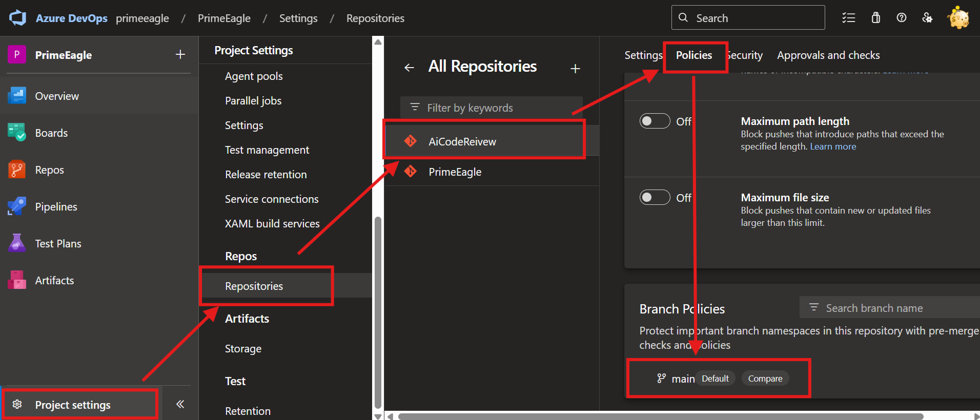This screenshot has width=980, height=420.
Task: Focus the Search branch name field
Action: 890,308
